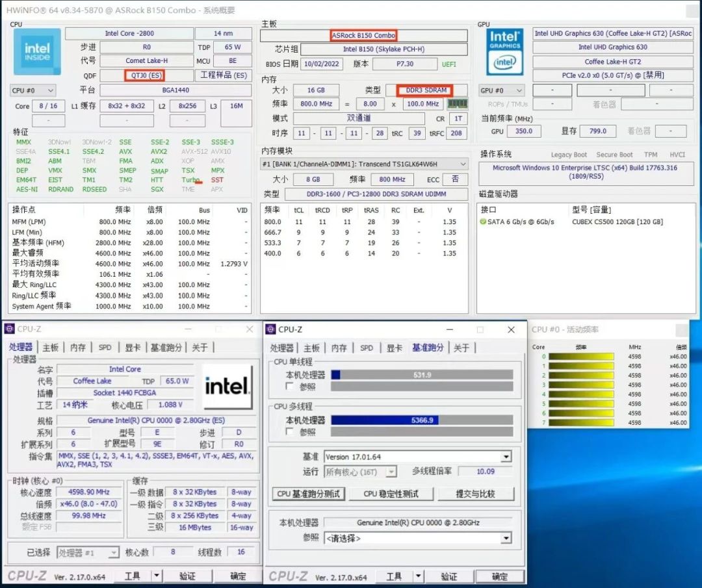Viewport: 702px width, 588px height.
Task: Click the 提交与比较 button
Action: tap(475, 494)
